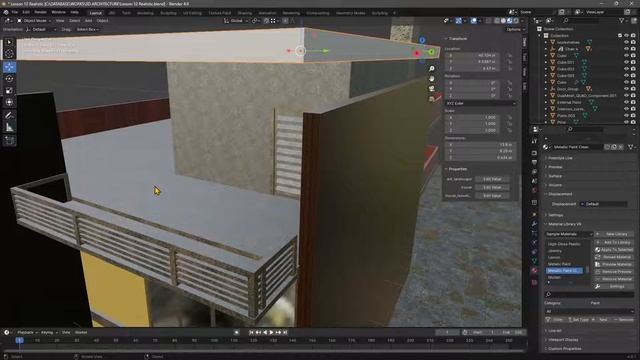Select the combined Transform tool

9,102
